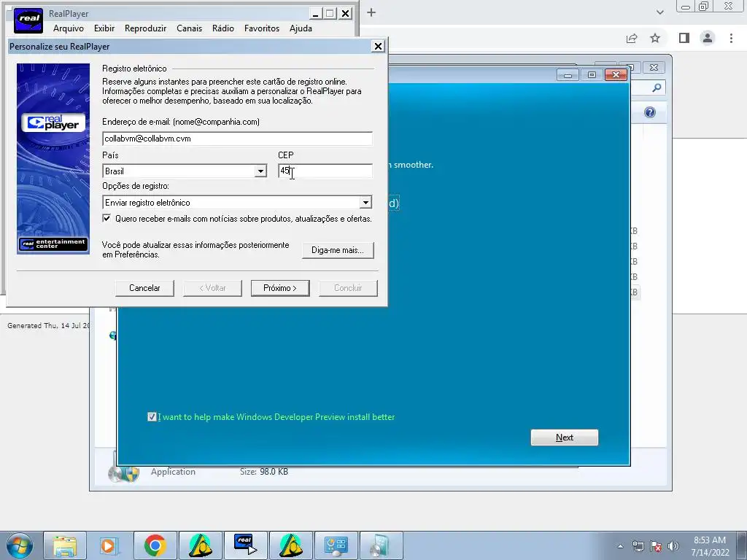Screen dimensions: 747x560
Task: Show hidden tray icons arrow
Action: point(620,546)
